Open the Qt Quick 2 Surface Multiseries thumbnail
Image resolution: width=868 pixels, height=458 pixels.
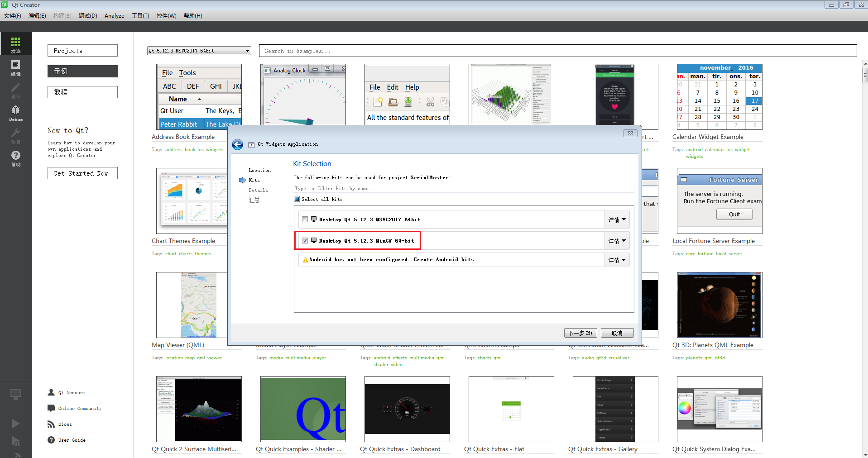(x=199, y=409)
